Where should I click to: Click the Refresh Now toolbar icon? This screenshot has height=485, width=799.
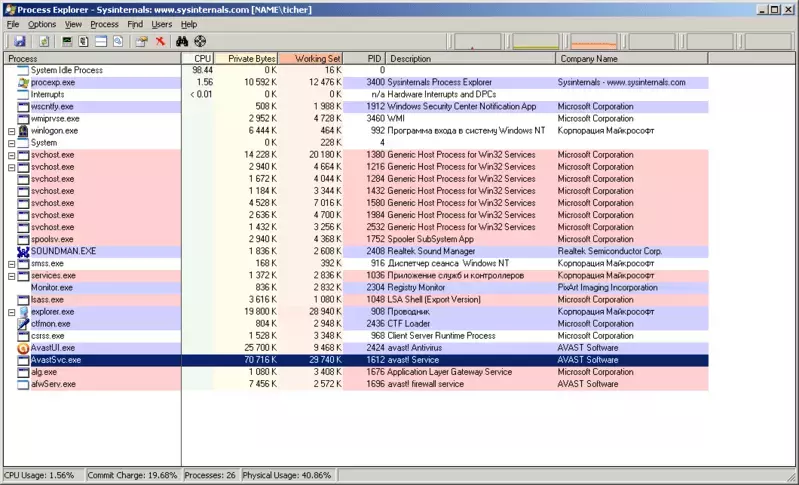pyautogui.click(x=44, y=41)
